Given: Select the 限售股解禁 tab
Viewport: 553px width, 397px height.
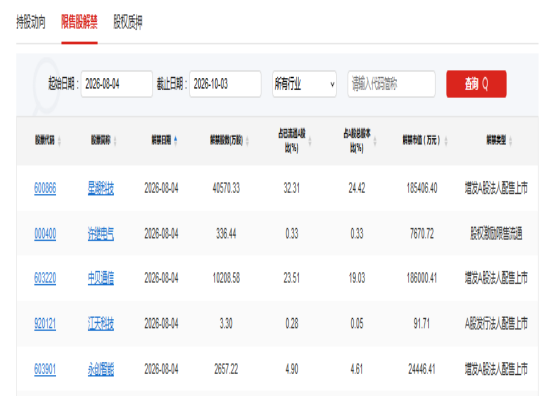Looking at the screenshot, I should pyautogui.click(x=79, y=22).
